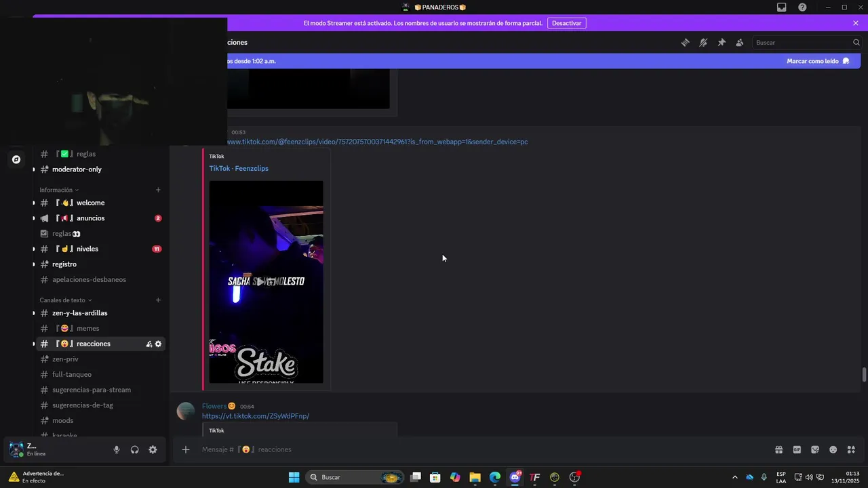Image resolution: width=868 pixels, height=488 pixels.
Task: Open own user avatar in user panel
Action: pyautogui.click(x=16, y=449)
